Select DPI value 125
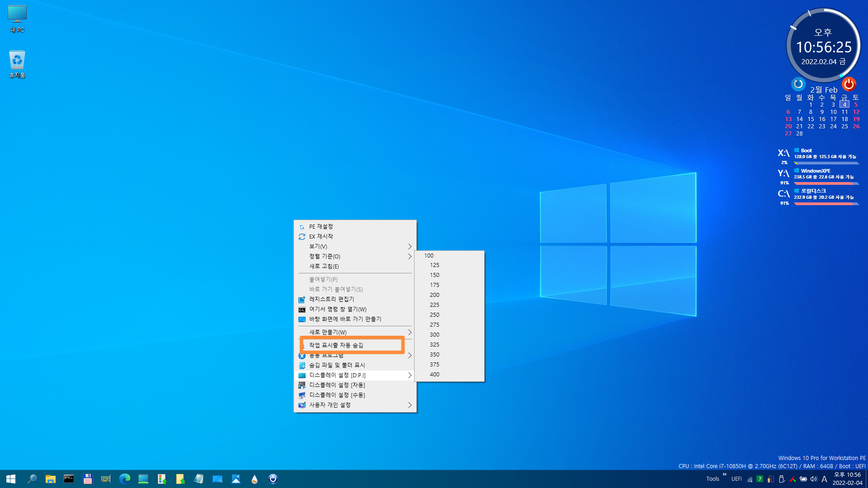This screenshot has height=488, width=868. tap(449, 265)
